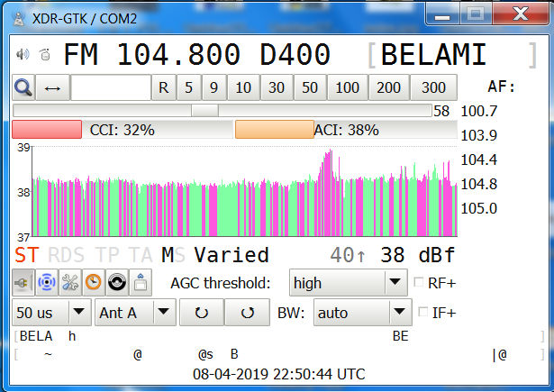The width and height of the screenshot is (554, 392).
Task: Select the 30 kHz step button
Action: (x=277, y=87)
